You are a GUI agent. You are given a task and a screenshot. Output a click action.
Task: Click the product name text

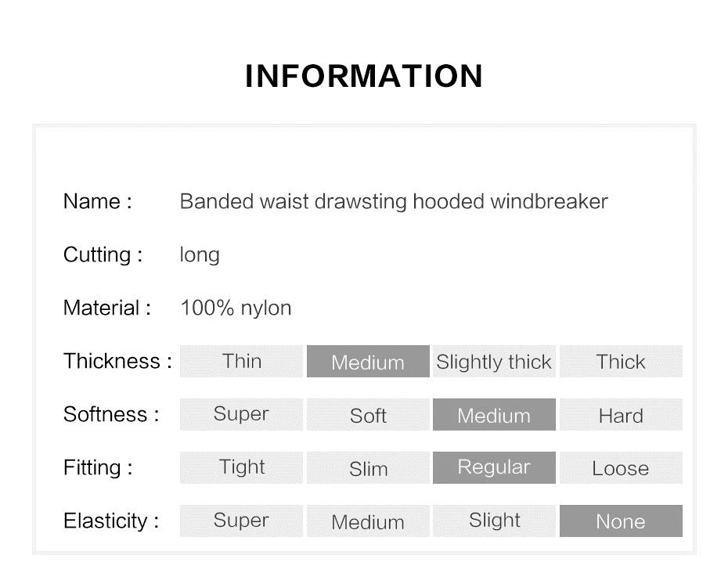point(394,201)
